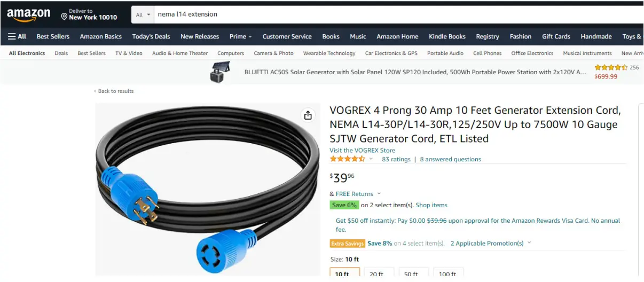The height and width of the screenshot is (282, 644).
Task: Select the 10 ft size option
Action: 345,272
